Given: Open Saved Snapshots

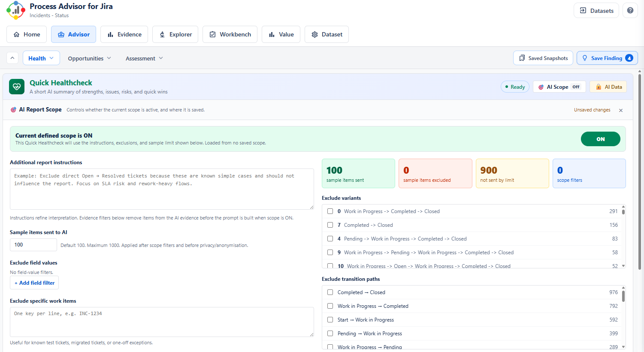Looking at the screenshot, I should (543, 58).
